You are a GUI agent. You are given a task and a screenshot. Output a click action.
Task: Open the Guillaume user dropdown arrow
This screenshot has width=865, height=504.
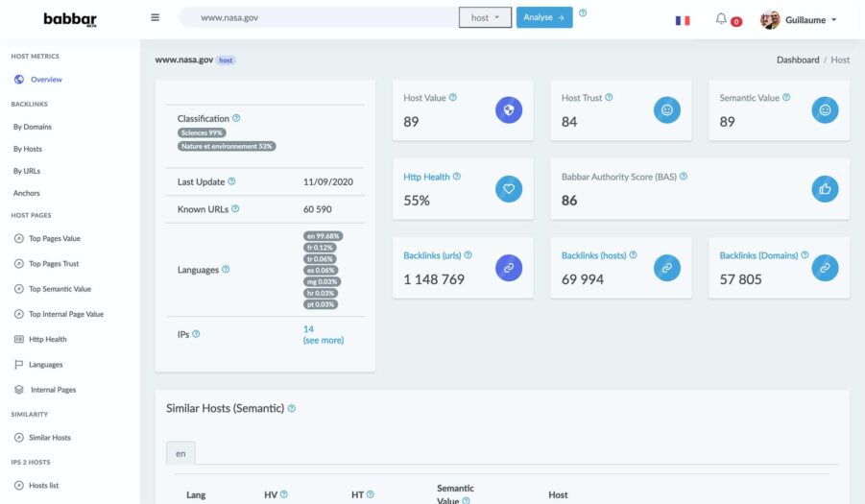834,20
